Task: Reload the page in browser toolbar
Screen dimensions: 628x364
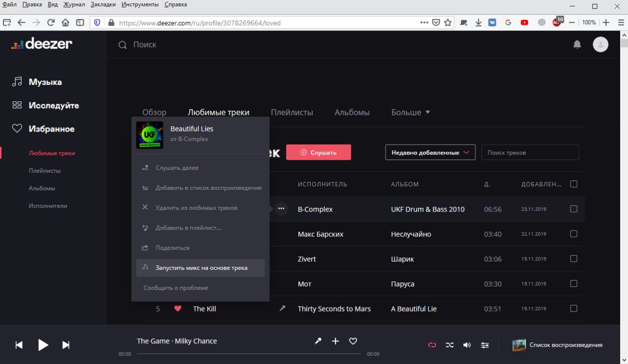Action: (x=51, y=23)
